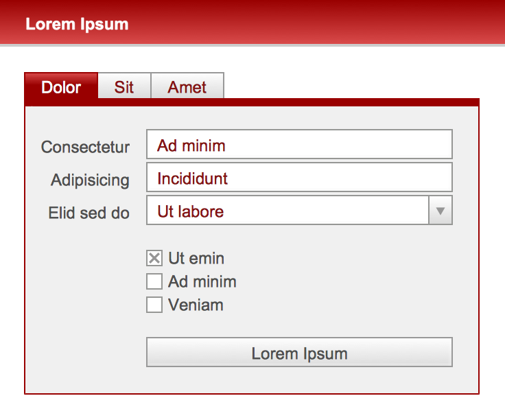The image size is (505, 420).
Task: Click the Incididunt text in the field
Action: [x=193, y=178]
